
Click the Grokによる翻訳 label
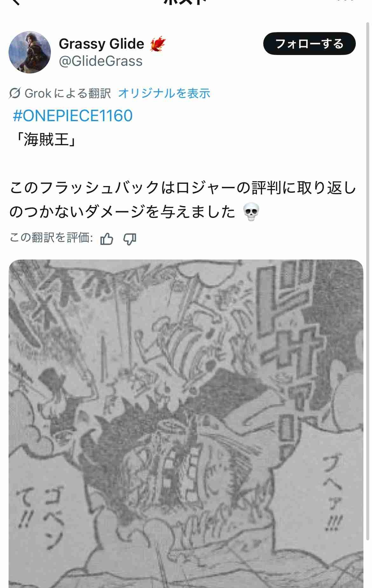pos(68,93)
